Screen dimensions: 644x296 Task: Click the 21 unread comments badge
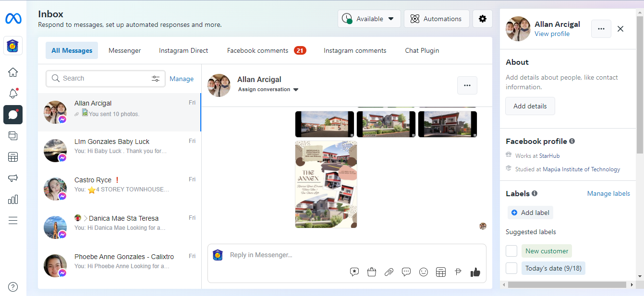click(300, 50)
